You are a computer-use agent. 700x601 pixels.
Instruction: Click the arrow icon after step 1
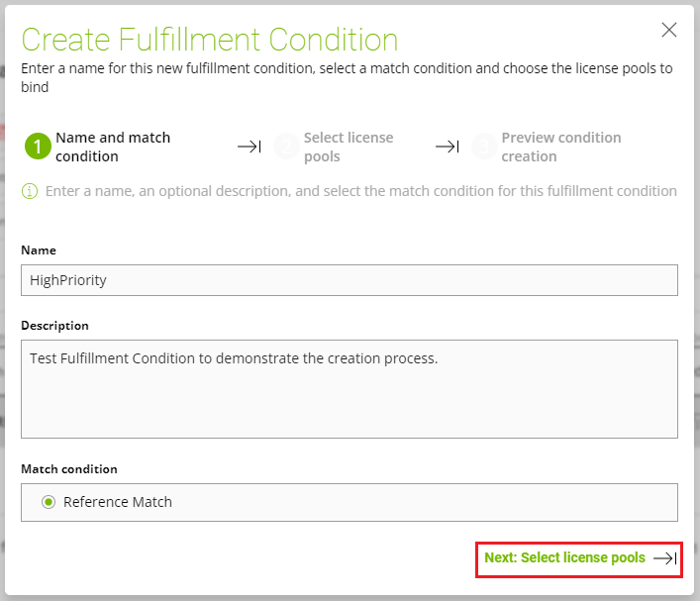pos(250,148)
